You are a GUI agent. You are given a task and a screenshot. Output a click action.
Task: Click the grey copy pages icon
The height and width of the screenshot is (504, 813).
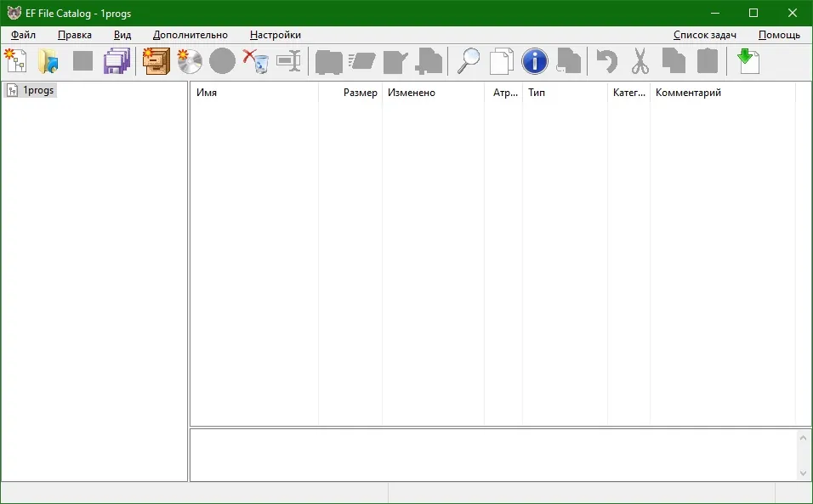tap(674, 61)
